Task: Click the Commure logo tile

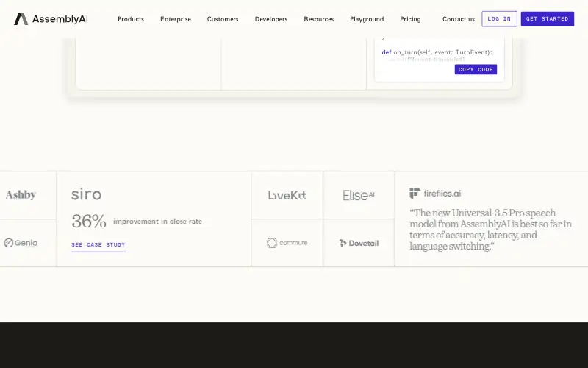Action: (287, 243)
